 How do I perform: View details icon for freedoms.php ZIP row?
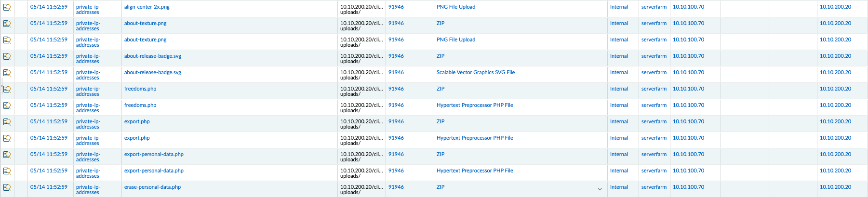(7, 89)
